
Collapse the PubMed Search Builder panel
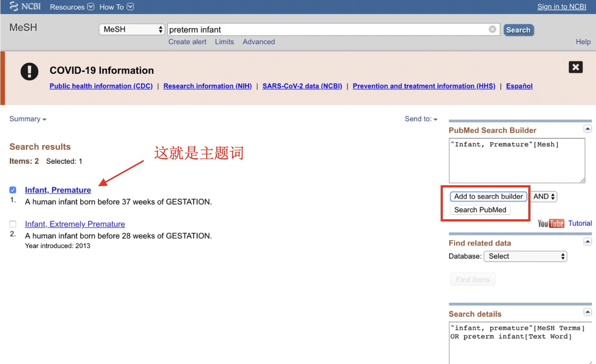(x=588, y=129)
